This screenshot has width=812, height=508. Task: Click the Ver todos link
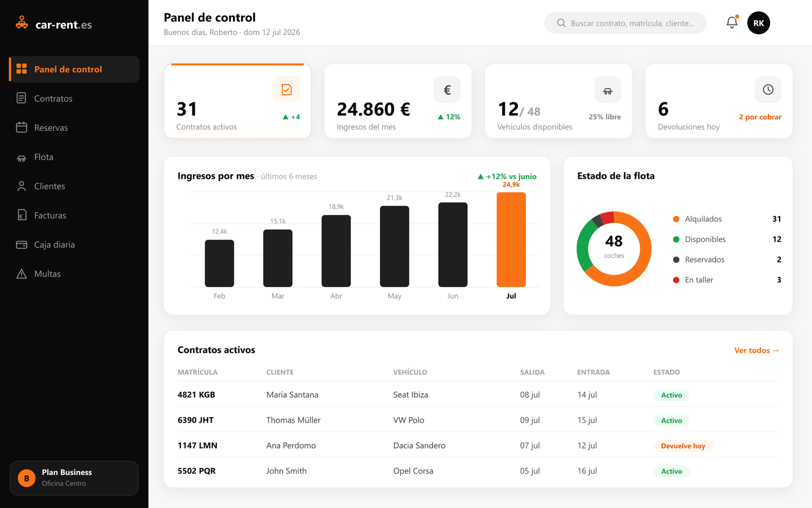click(756, 351)
